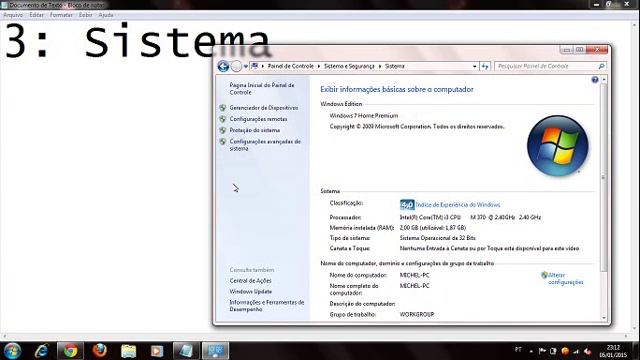This screenshot has width=640, height=360.
Task: Open Informações e Ferramentas de Desempenho link
Action: (267, 306)
